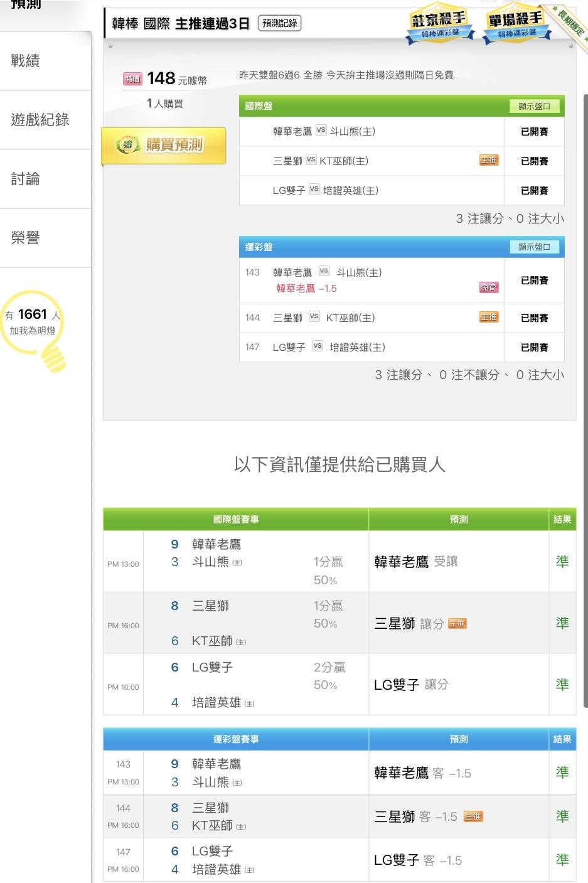Open the 遊戲紀錄 sidebar tab
The width and height of the screenshot is (588, 883).
tap(40, 120)
